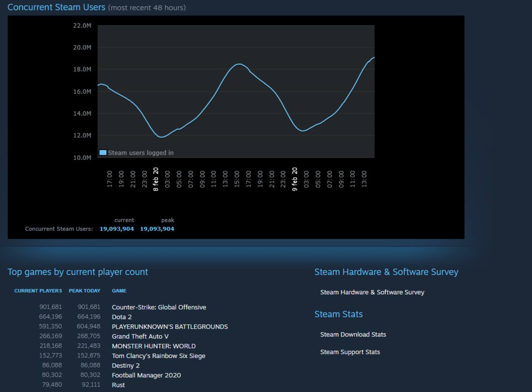532x392 pixels.
Task: Click the Steam Stats section heading
Action: click(x=339, y=314)
